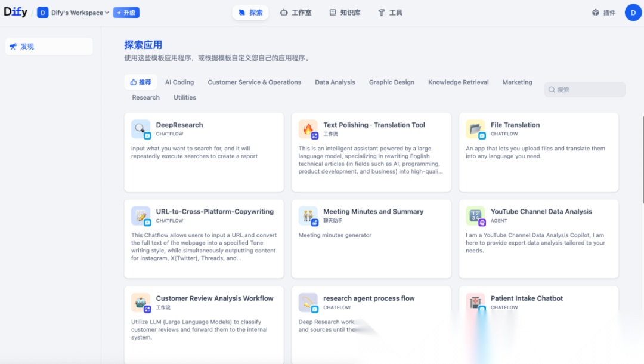Filter by Marketing category
The height and width of the screenshot is (364, 644).
(517, 82)
